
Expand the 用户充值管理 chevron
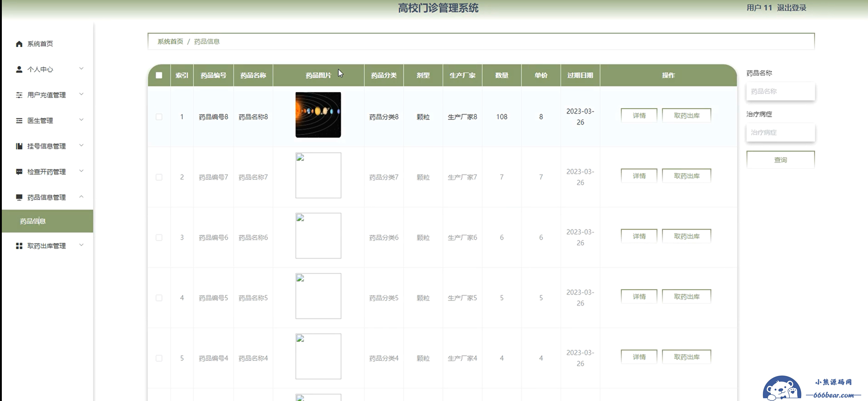click(x=81, y=94)
